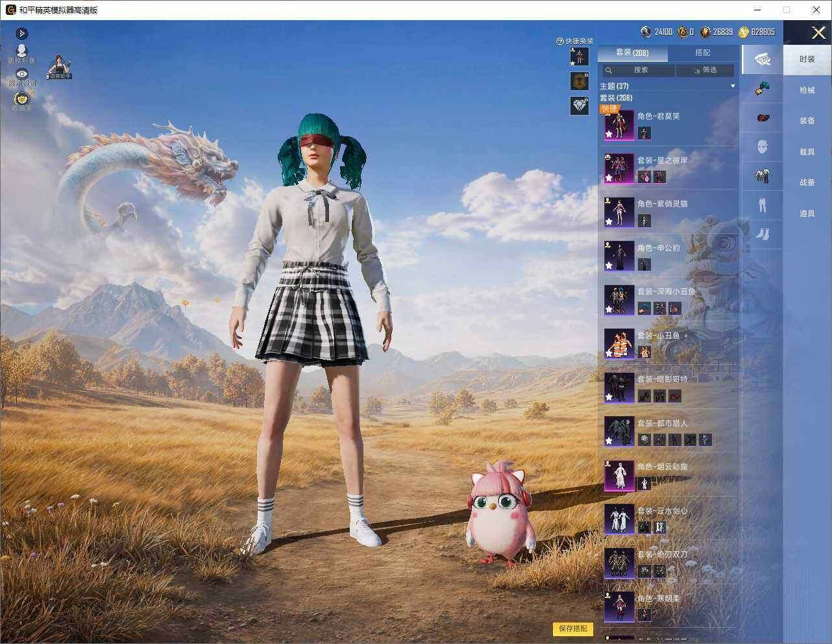Select the 角色-烟云彩鸾 outfit thumbnail

click(619, 475)
